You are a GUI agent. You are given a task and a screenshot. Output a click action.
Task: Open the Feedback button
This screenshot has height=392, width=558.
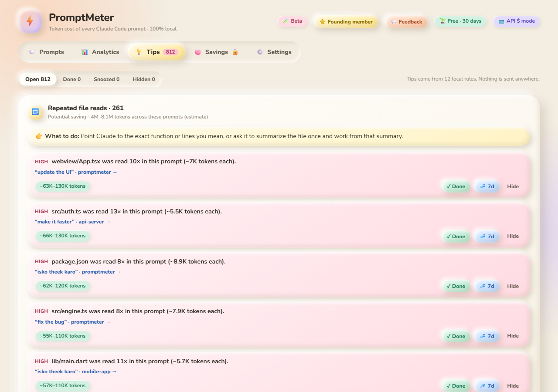pos(407,21)
